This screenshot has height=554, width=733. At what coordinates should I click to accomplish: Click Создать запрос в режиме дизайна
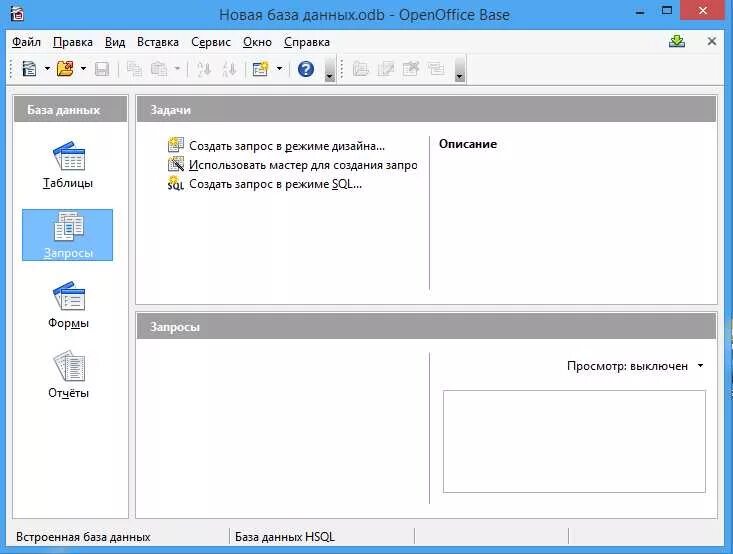pos(287,146)
